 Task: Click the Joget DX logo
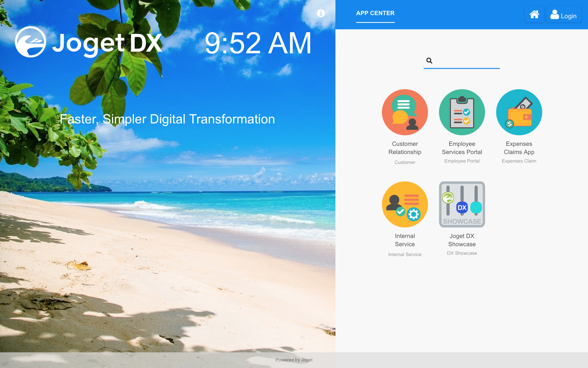tap(89, 42)
